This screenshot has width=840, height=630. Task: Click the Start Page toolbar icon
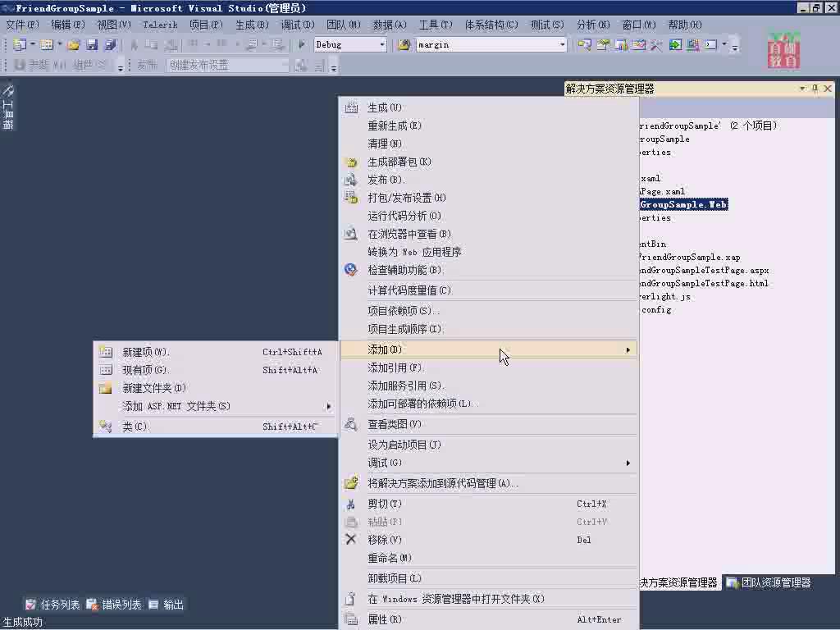click(x=675, y=45)
